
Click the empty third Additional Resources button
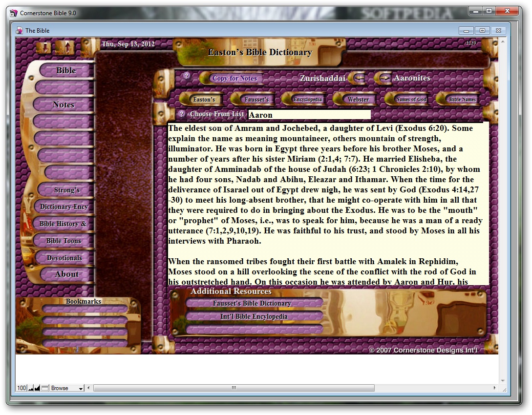(254, 329)
